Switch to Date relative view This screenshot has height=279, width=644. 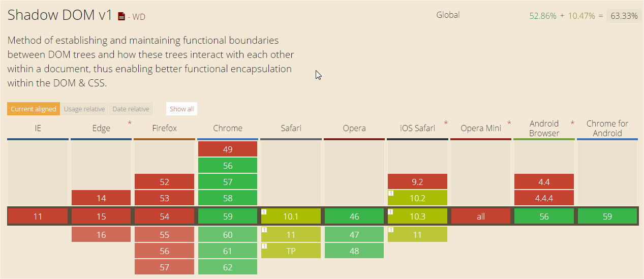point(131,109)
